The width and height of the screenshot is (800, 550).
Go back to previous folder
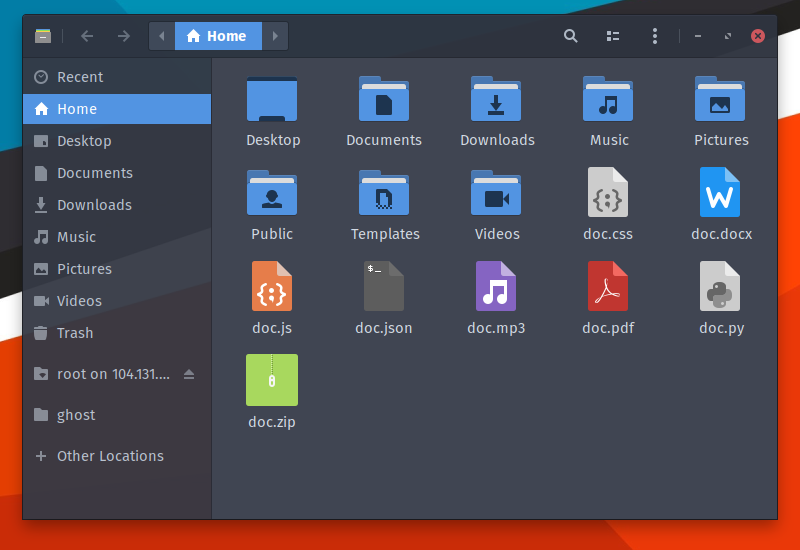(87, 36)
